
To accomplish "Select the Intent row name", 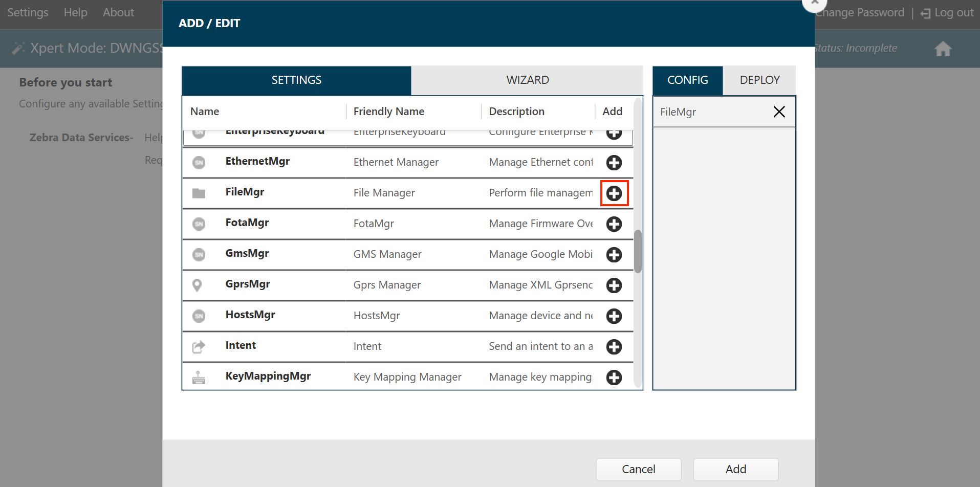I will tap(241, 345).
